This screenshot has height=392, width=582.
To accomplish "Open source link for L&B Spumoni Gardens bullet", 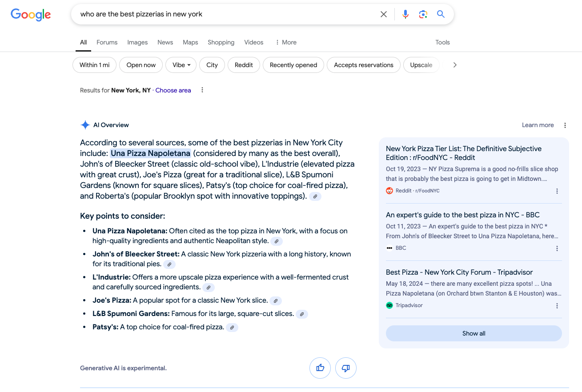I will (302, 314).
